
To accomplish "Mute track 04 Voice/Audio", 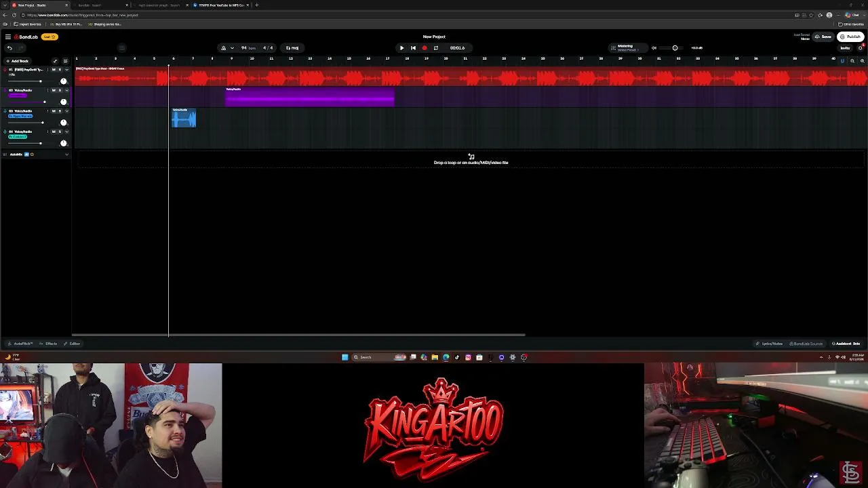I will coord(54,131).
